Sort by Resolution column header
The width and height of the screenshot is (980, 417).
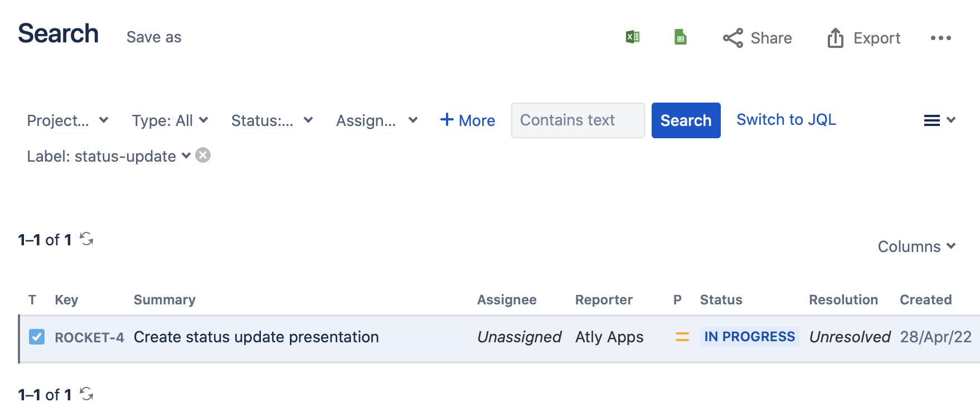click(843, 300)
